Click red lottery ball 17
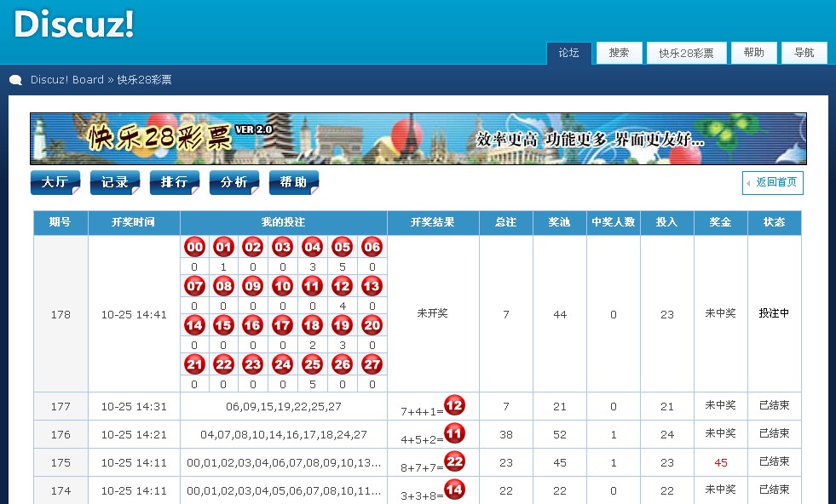Screen dimensions: 836x504 click(x=283, y=325)
